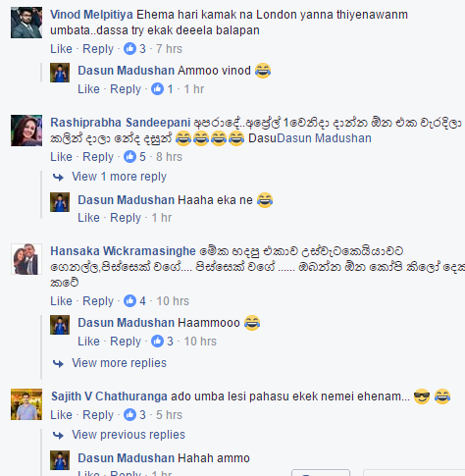Click the like reaction icon on Dasun's 'Ammoo vinod' reply
Image resolution: width=465 pixels, height=476 pixels.
[157, 89]
